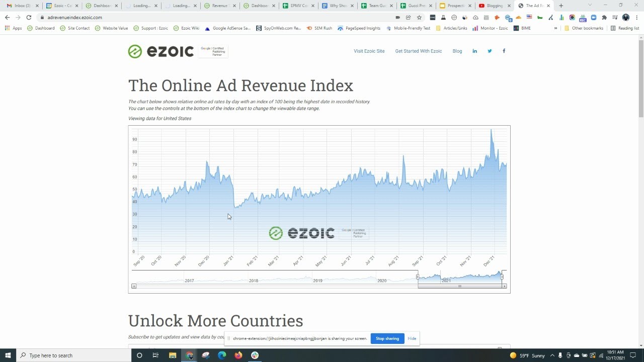Click the address bar URL field
The height and width of the screenshot is (362, 644).
pyautogui.click(x=216, y=17)
